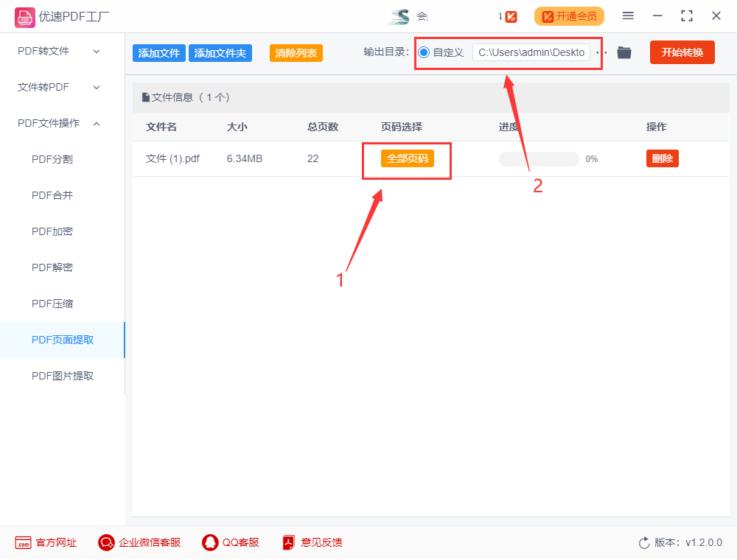The width and height of the screenshot is (737, 560).
Task: Click the 0% progress label
Action: [591, 159]
